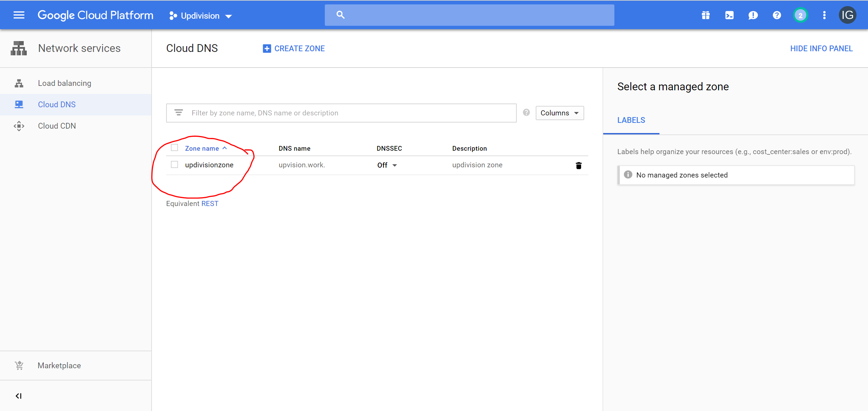Click the magnifier search icon

(x=340, y=15)
